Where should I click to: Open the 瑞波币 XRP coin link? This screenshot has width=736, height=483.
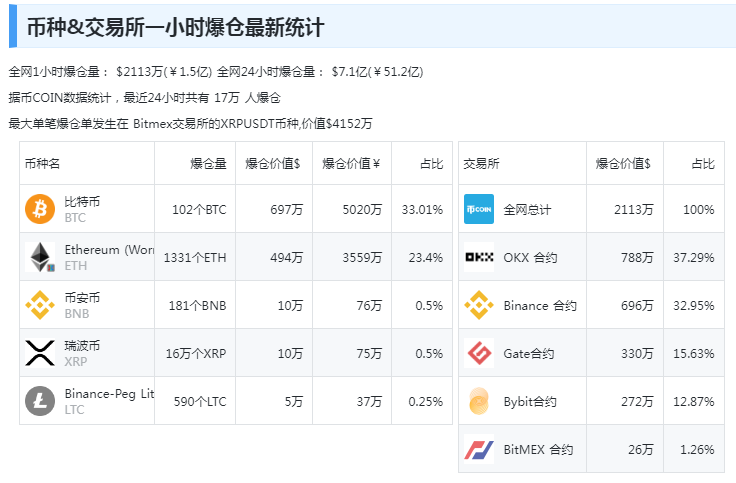82,346
